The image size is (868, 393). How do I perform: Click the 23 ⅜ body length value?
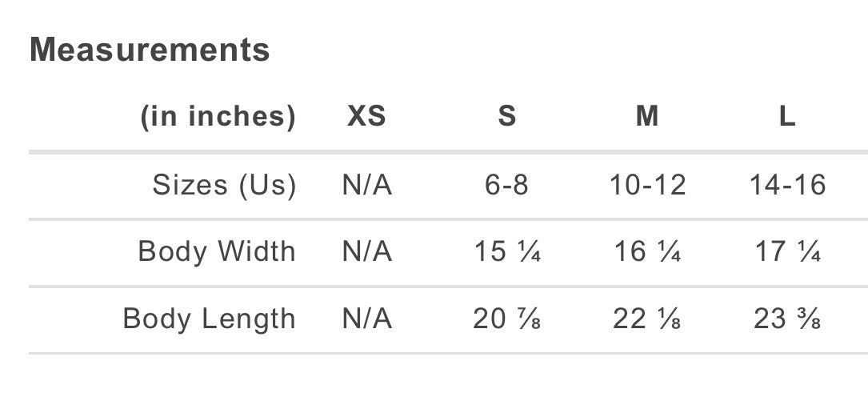pos(787,319)
